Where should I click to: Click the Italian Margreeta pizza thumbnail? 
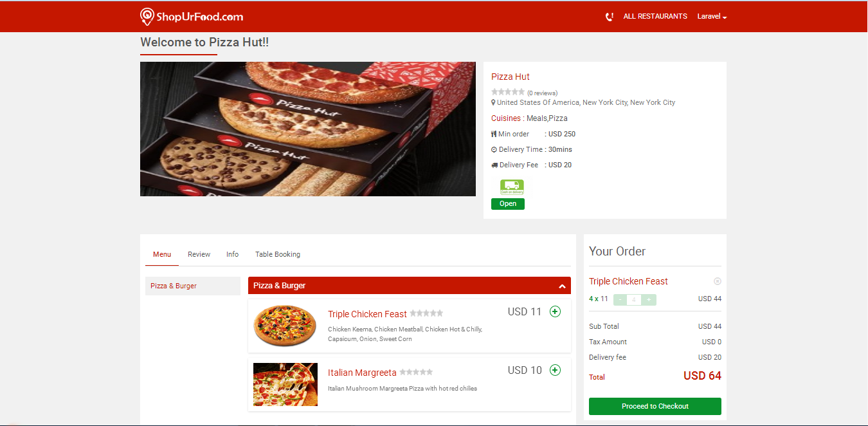point(285,384)
